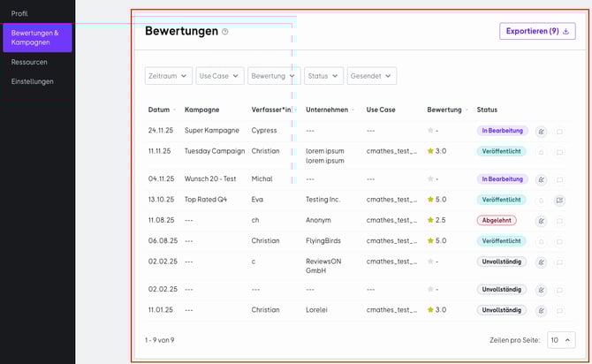Image resolution: width=592 pixels, height=364 pixels.
Task: Click edit icon in Super Kampagne row
Action: coord(541,131)
